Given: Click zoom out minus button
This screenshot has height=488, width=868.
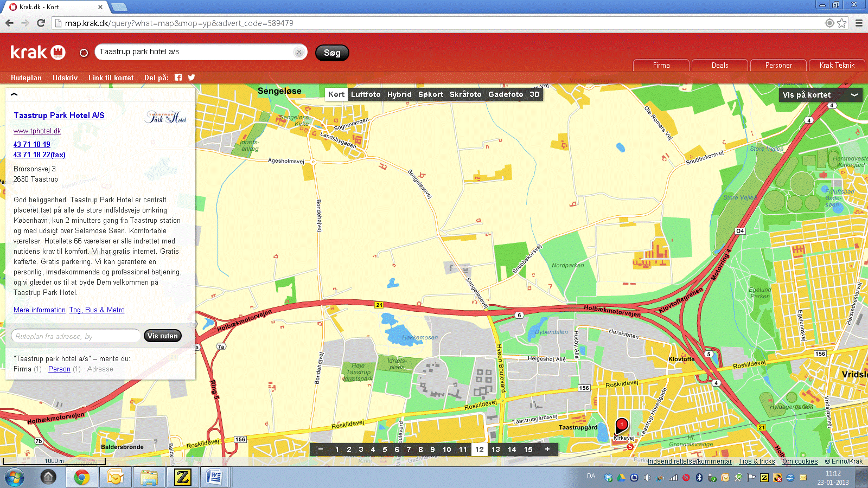Looking at the screenshot, I should (321, 449).
